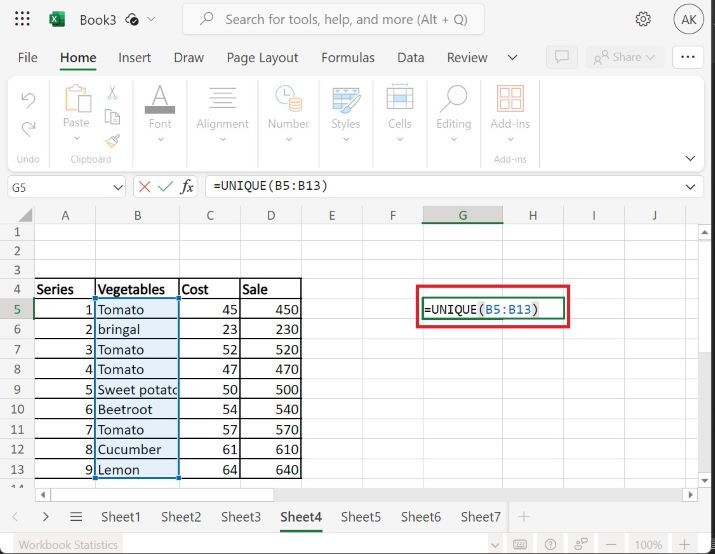Open the AK account avatar
Viewport: 715px width, 554px height.
tap(689, 19)
